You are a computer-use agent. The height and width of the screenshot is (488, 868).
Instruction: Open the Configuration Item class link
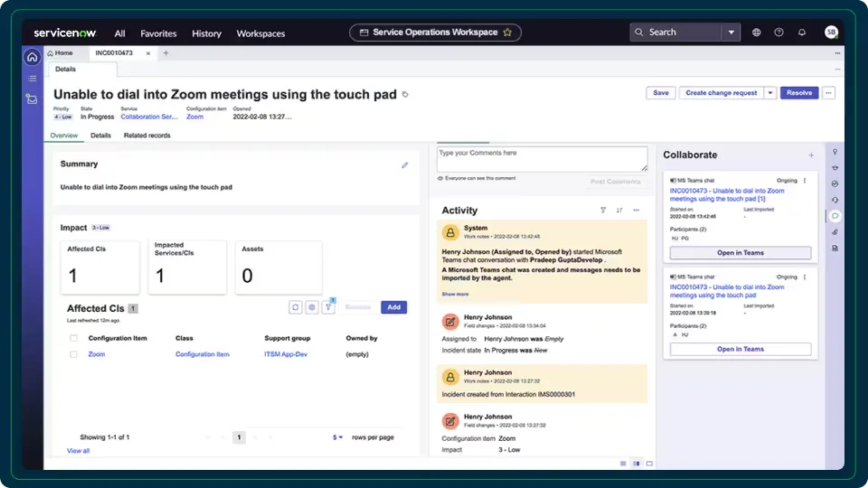pos(202,354)
